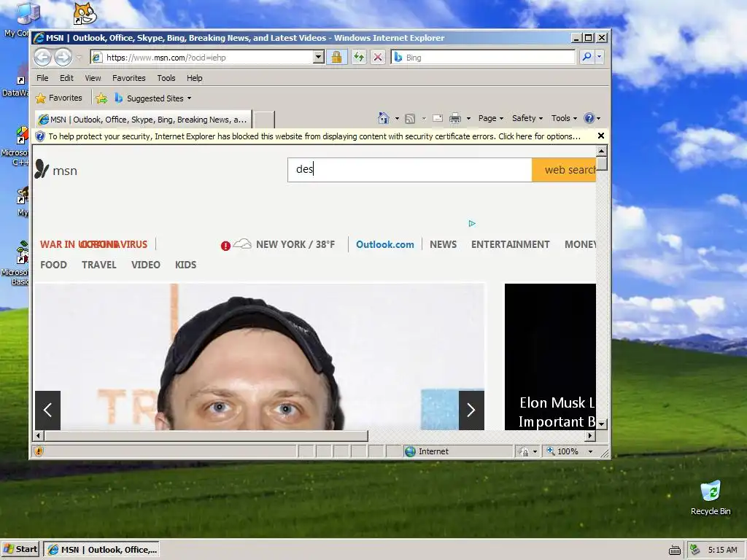Click the horizontal scrollbar thumb
The image size is (747, 560).
point(206,435)
